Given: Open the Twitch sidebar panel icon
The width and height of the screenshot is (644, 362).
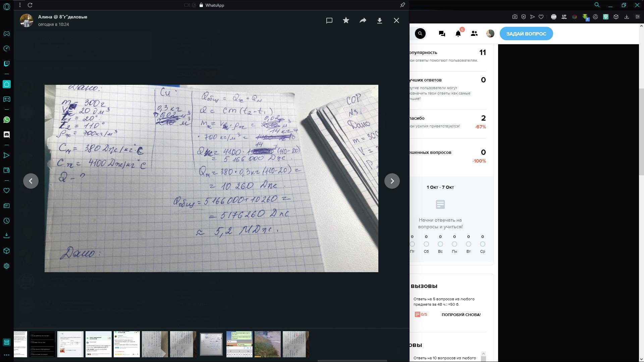Looking at the screenshot, I should click(x=6, y=64).
